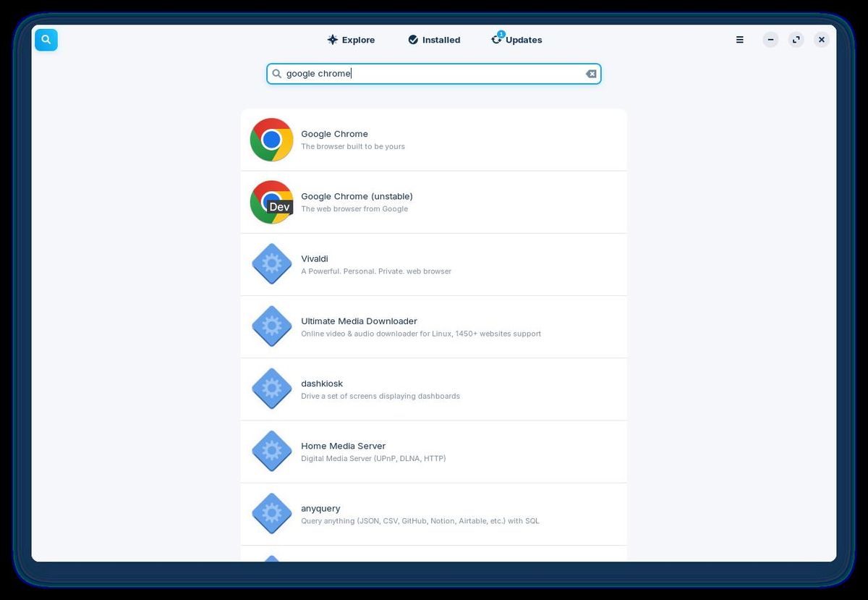
Task: Click the updates count badge
Action: [501, 34]
